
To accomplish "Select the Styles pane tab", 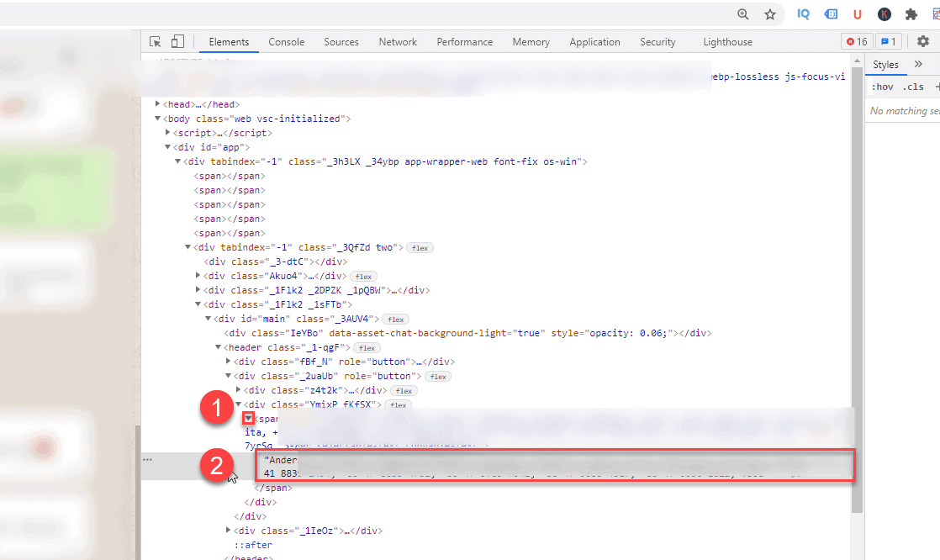I will tap(885, 65).
